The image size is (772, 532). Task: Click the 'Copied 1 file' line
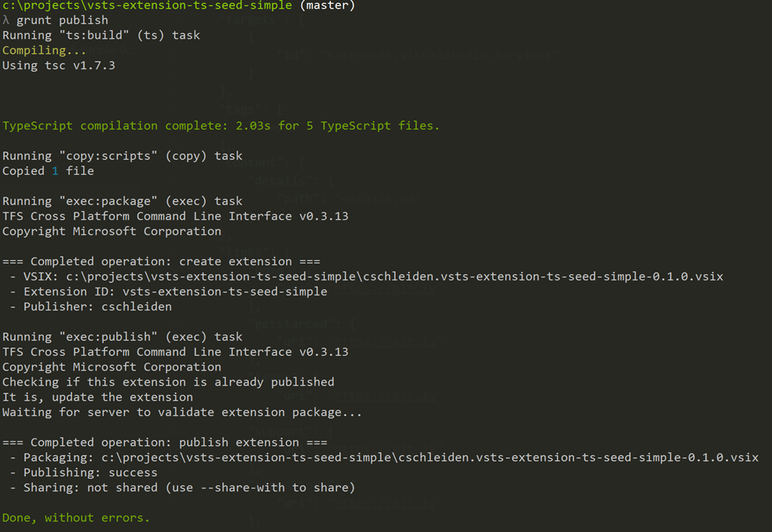coord(48,171)
